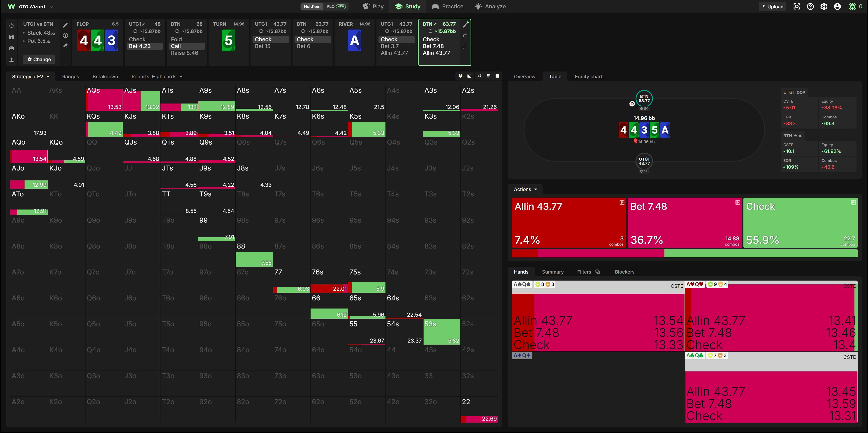Expand the Check action card details
The height and width of the screenshot is (433, 868).
click(x=853, y=202)
